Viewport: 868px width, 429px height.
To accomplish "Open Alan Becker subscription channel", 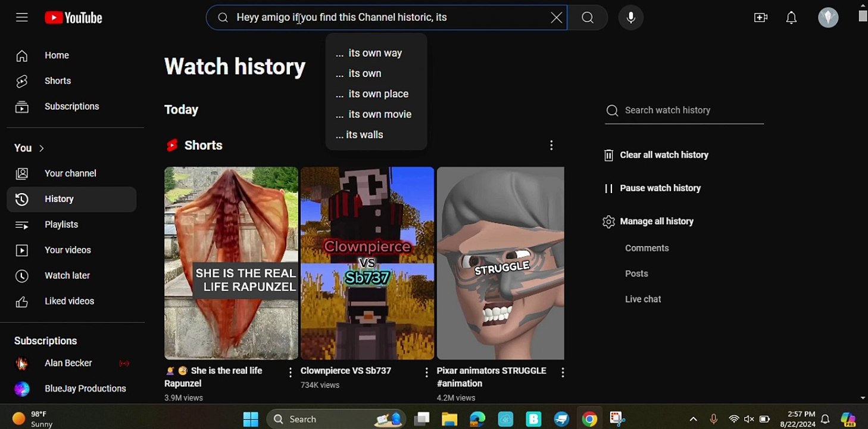I will click(x=71, y=363).
